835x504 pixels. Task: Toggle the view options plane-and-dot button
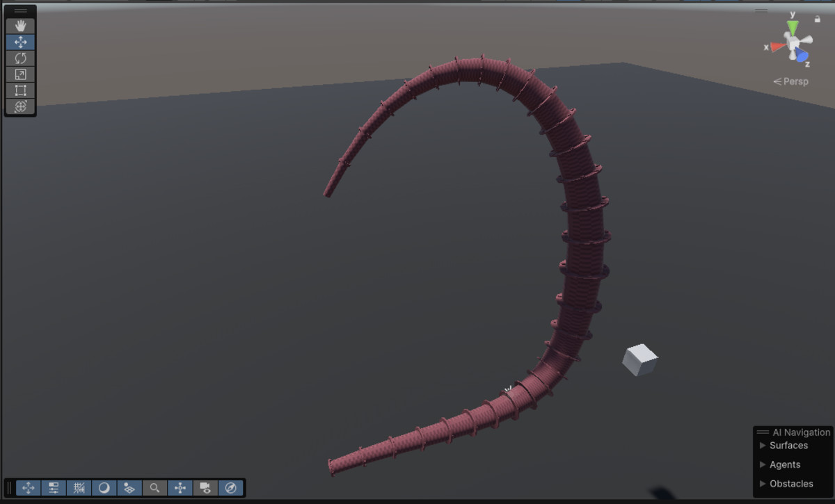point(129,488)
